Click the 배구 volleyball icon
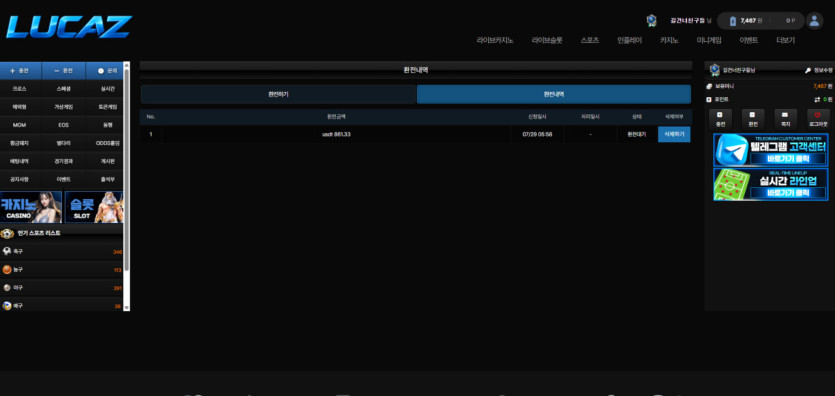This screenshot has width=835, height=396. tap(7, 306)
